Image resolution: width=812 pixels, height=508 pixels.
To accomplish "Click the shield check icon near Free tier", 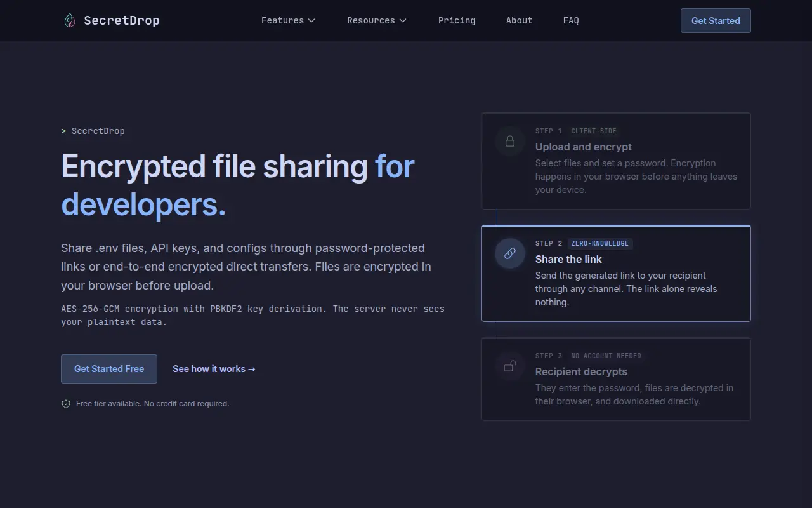I will pos(66,404).
